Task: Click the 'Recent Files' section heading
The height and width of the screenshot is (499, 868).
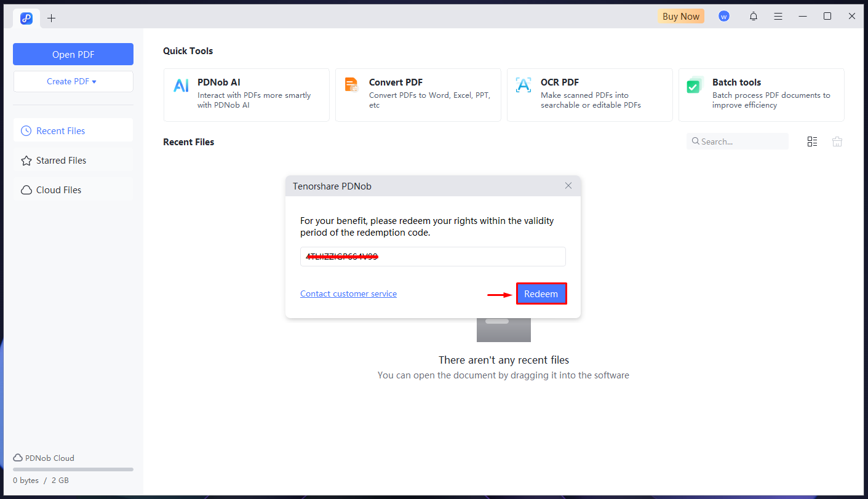Action: pyautogui.click(x=189, y=142)
